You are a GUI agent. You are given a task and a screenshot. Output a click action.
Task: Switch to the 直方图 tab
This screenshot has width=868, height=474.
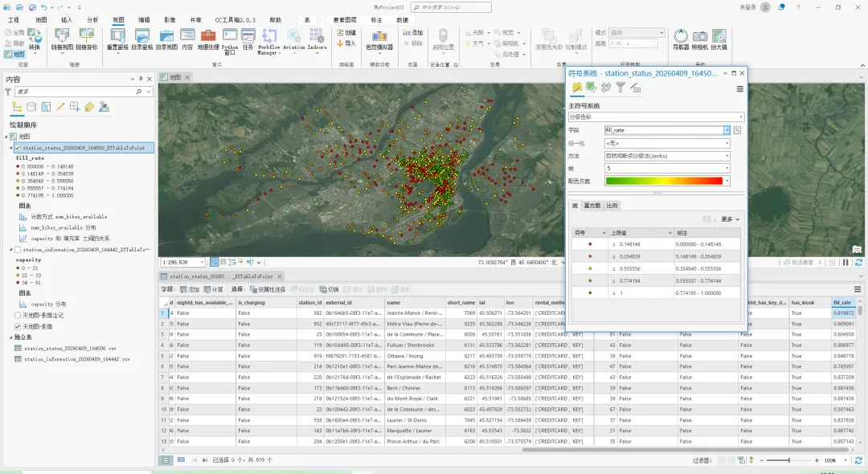tap(592, 206)
